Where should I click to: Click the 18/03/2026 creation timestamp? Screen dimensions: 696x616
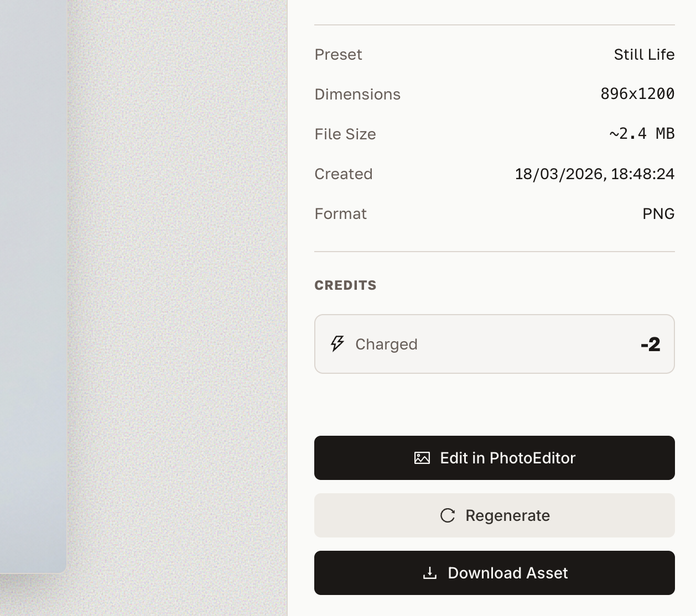coord(594,174)
